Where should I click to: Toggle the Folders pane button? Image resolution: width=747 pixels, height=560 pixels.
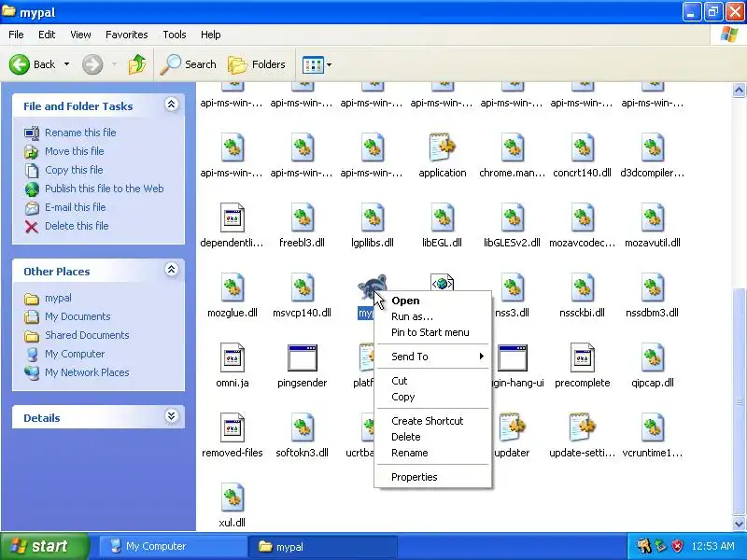(257, 64)
